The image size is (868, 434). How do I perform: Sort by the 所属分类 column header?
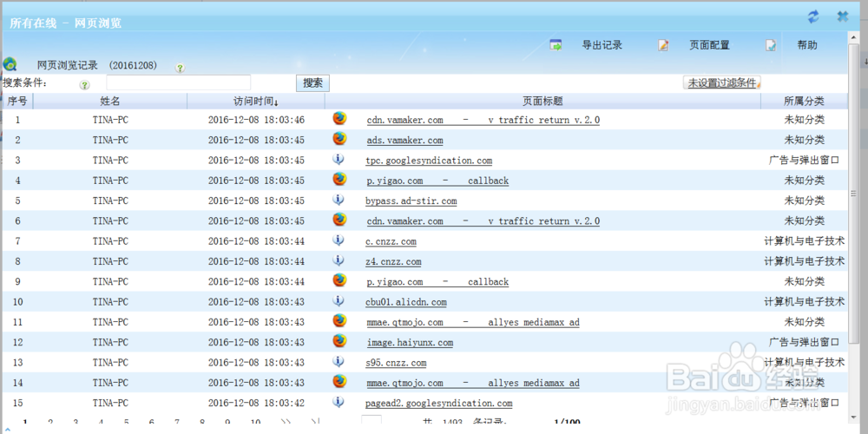coord(805,102)
